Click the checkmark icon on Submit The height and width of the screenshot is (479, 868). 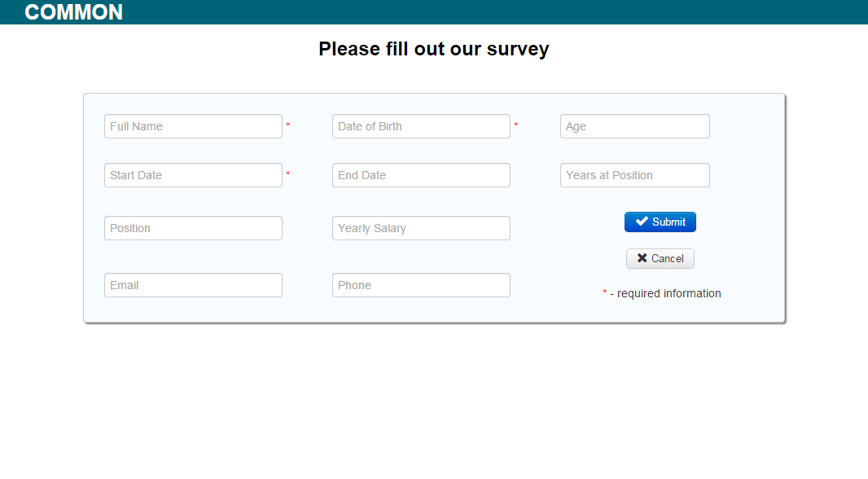[x=642, y=222]
